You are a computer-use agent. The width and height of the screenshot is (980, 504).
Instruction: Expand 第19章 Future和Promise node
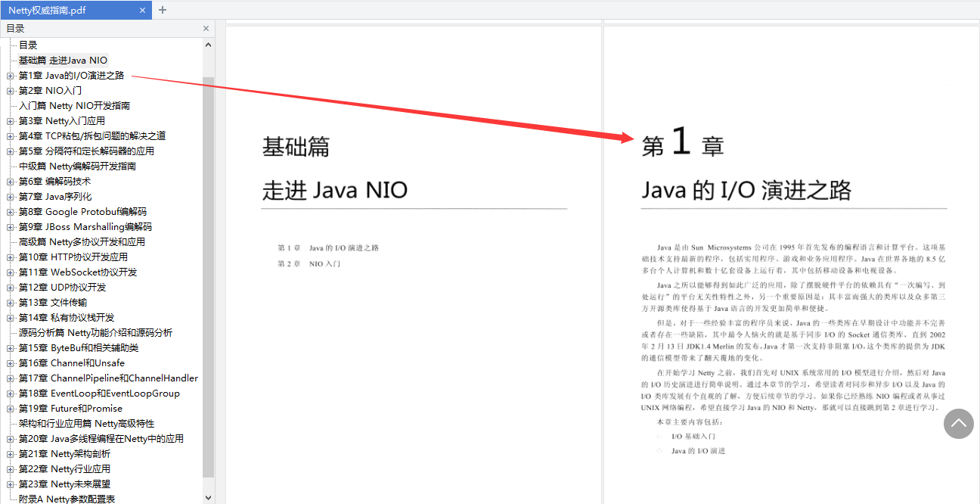[x=10, y=409]
